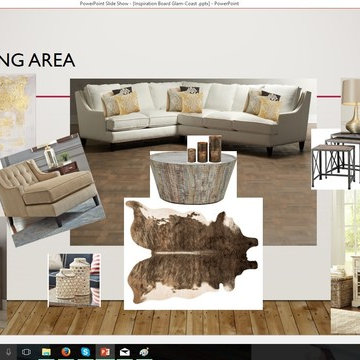Click the gold abstract art image

coord(18,113)
